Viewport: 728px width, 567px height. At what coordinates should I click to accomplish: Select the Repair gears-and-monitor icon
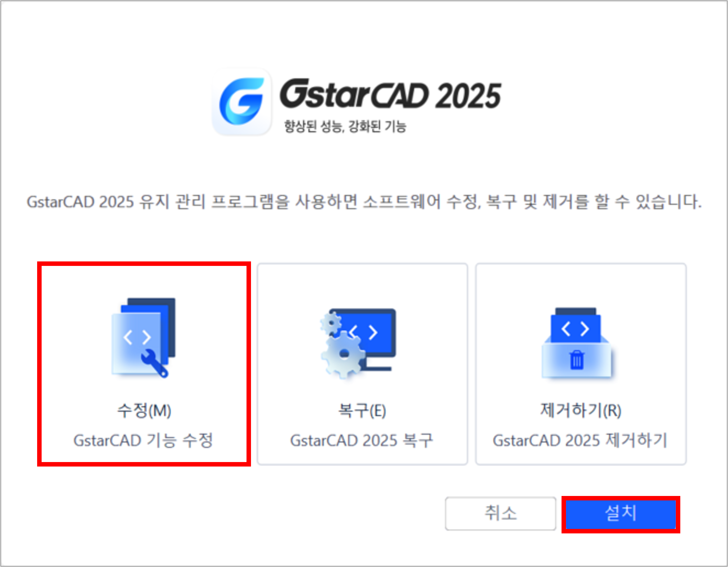click(358, 343)
